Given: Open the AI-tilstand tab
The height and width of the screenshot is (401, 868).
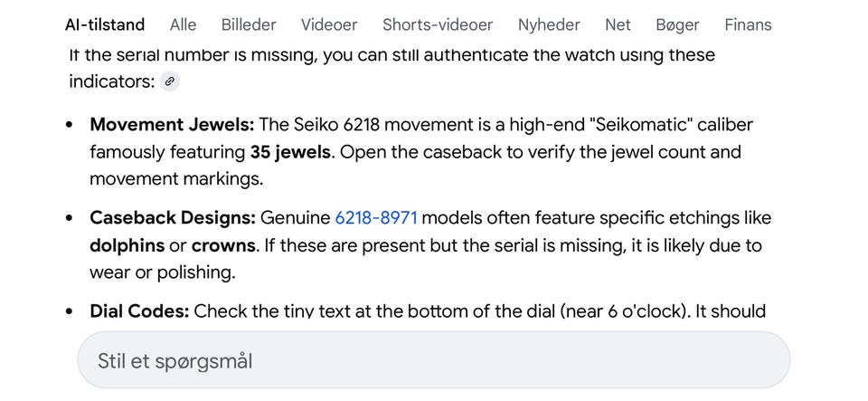Looking at the screenshot, I should point(105,24).
